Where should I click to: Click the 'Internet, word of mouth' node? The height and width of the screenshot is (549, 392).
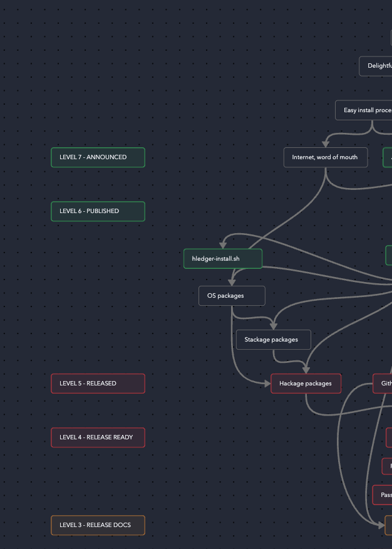(x=325, y=157)
